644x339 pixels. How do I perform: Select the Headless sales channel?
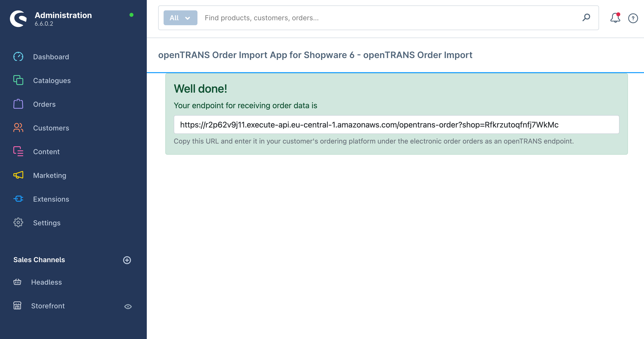(x=46, y=282)
